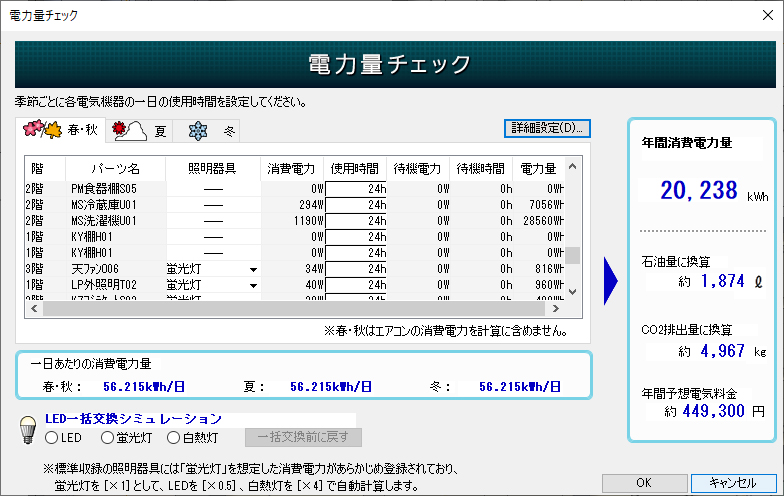Click the 待機時間 column header
Viewport: 784px width, 496px height.
pyautogui.click(x=481, y=168)
